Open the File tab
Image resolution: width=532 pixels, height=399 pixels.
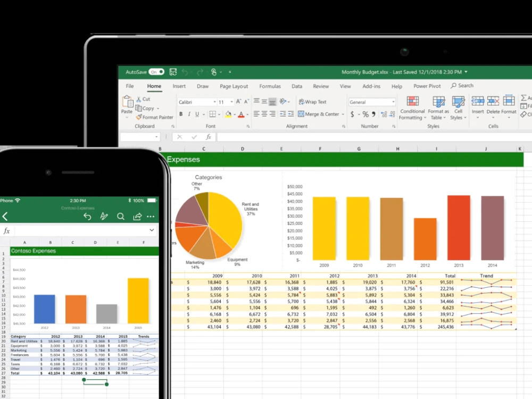(130, 86)
